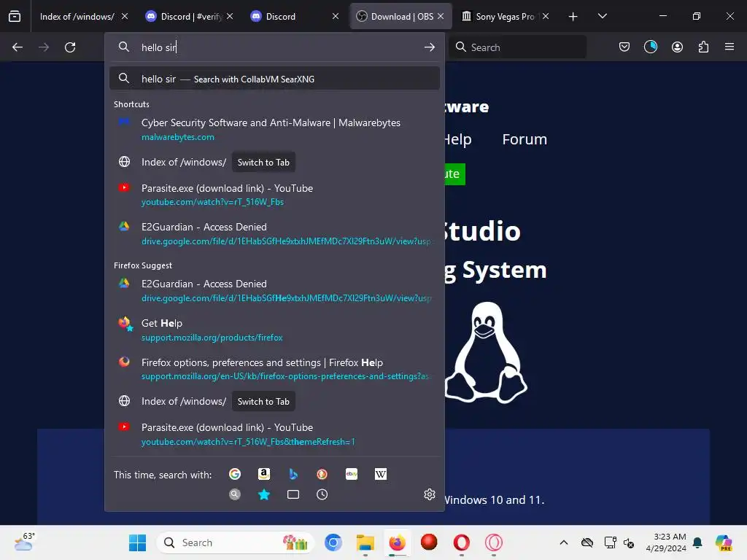Open Opera browser from the taskbar

[x=461, y=542]
